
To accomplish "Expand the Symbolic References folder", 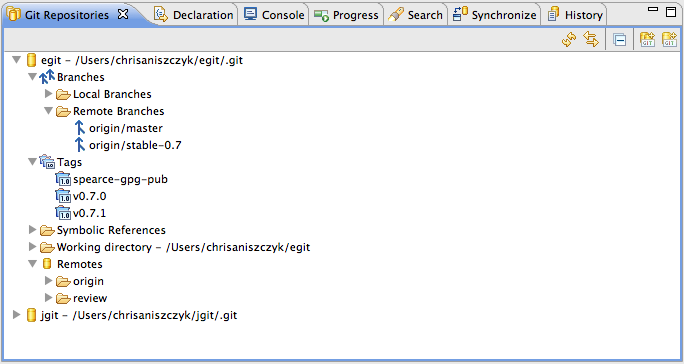I will 32,230.
